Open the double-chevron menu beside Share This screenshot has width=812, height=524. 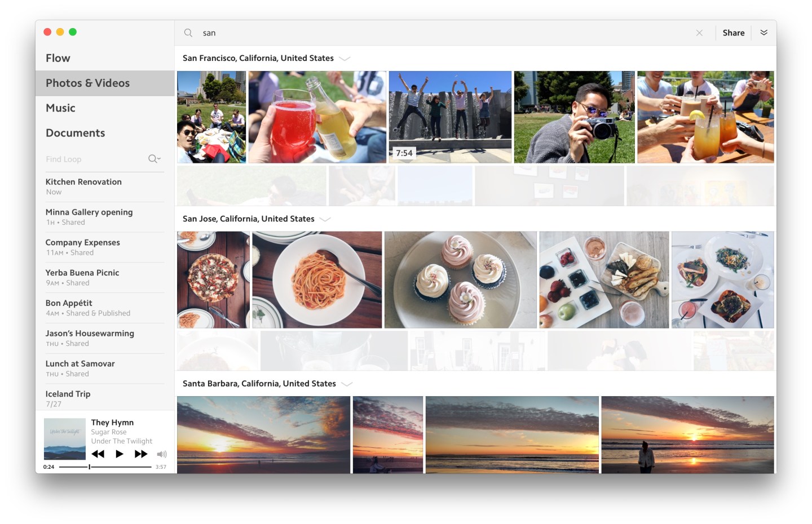tap(764, 33)
